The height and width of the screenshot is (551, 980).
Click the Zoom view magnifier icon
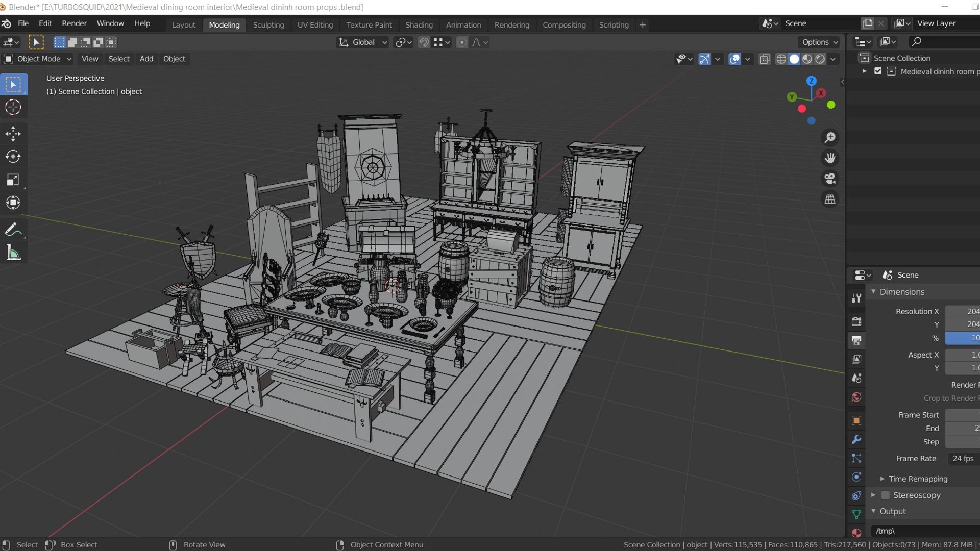click(x=830, y=138)
